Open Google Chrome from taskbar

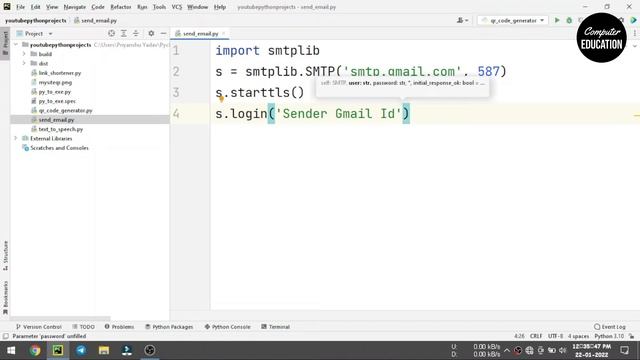click(35, 350)
